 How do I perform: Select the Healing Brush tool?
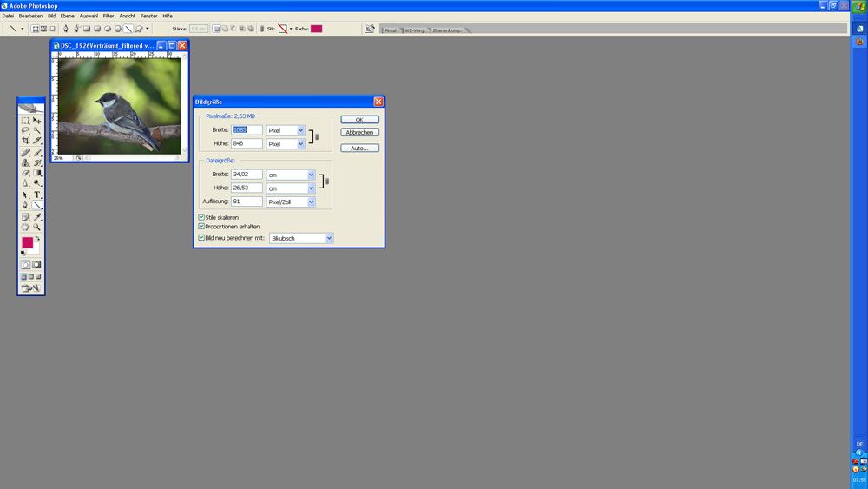pos(25,152)
